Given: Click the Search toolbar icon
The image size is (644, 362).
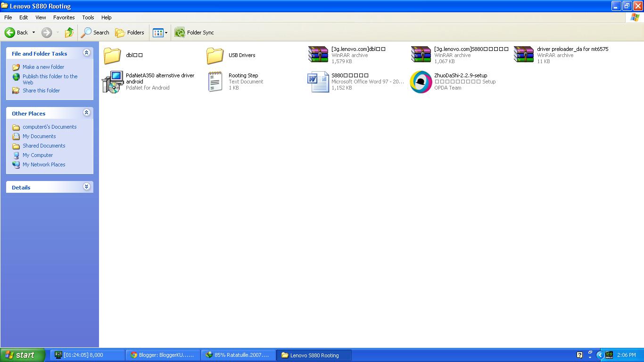Looking at the screenshot, I should 94,33.
